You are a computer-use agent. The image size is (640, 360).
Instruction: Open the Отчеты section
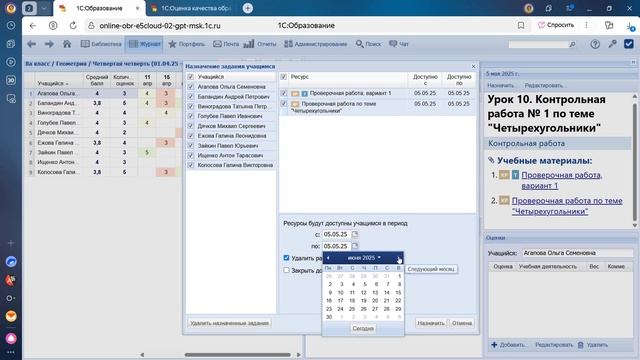point(260,44)
